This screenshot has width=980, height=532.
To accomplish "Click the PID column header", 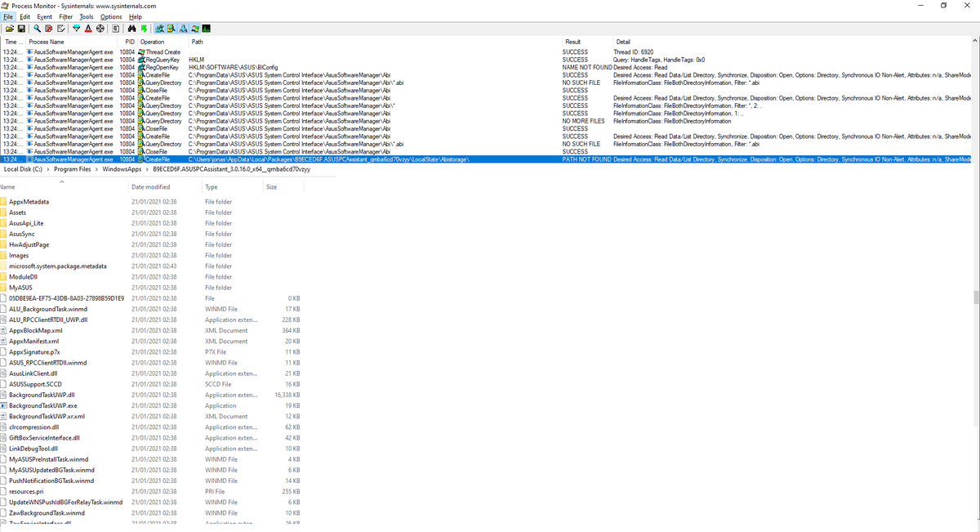I will (x=129, y=41).
